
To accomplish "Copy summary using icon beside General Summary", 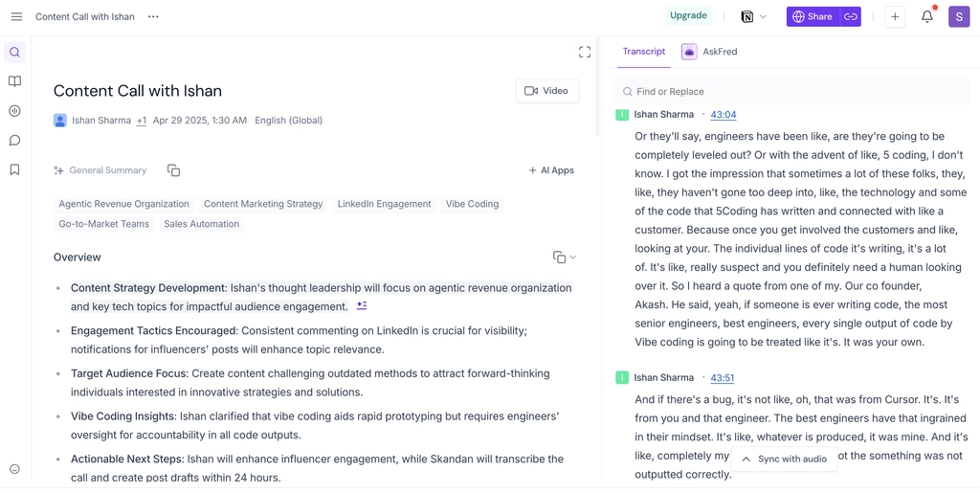I will pyautogui.click(x=173, y=170).
